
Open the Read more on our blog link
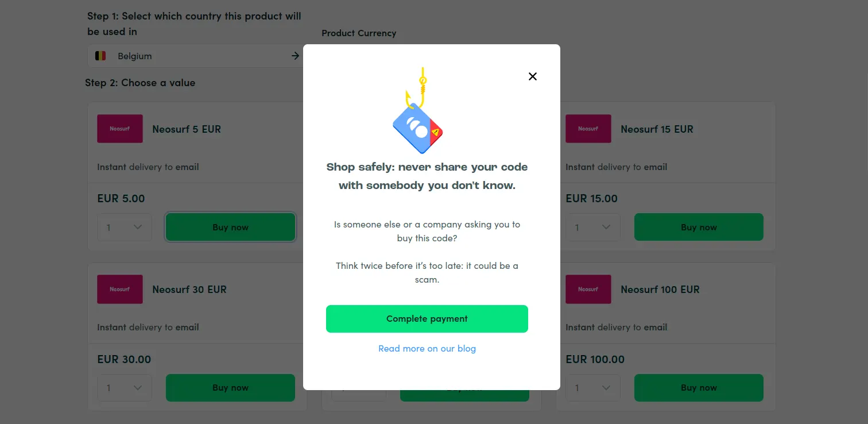(427, 349)
